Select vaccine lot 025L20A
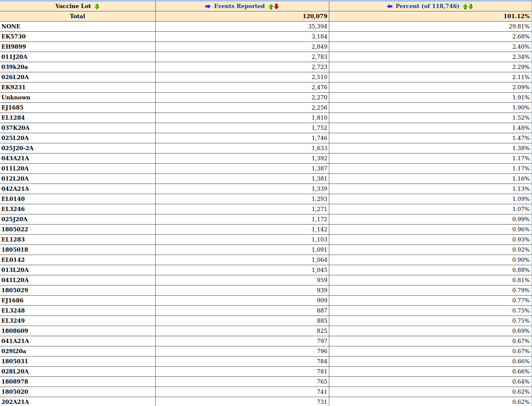532x406 pixels. tap(15, 138)
